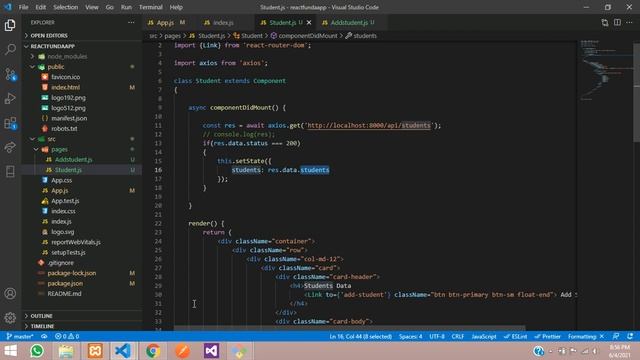Open Visual Studio from the taskbar
Viewport: 640px width, 360px height.
click(x=211, y=351)
